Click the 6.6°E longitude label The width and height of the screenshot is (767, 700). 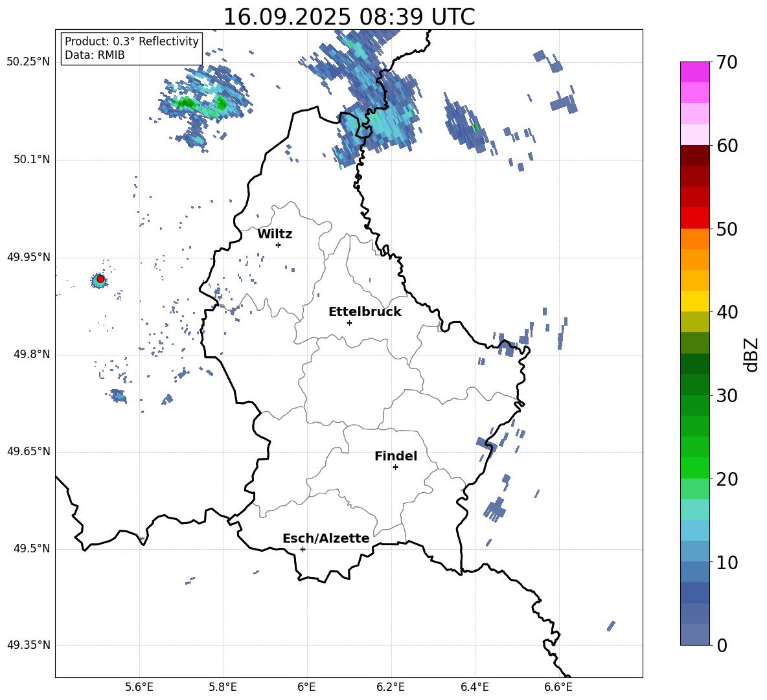coord(558,687)
